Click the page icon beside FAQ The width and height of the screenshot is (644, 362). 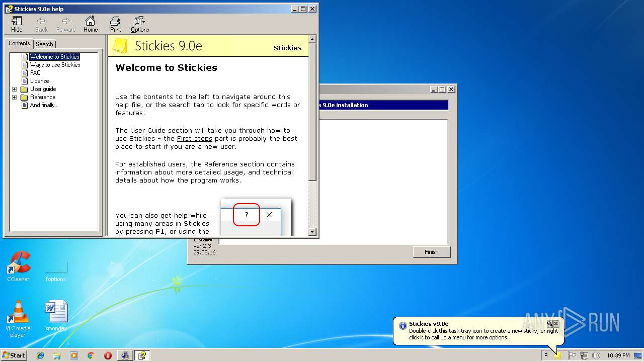[25, 73]
